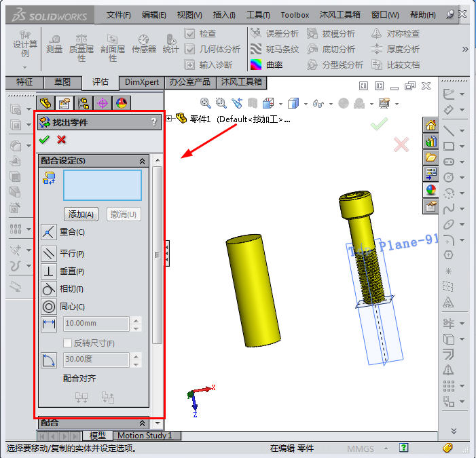Select the Perpendicular (垂直) mate icon

49,271
